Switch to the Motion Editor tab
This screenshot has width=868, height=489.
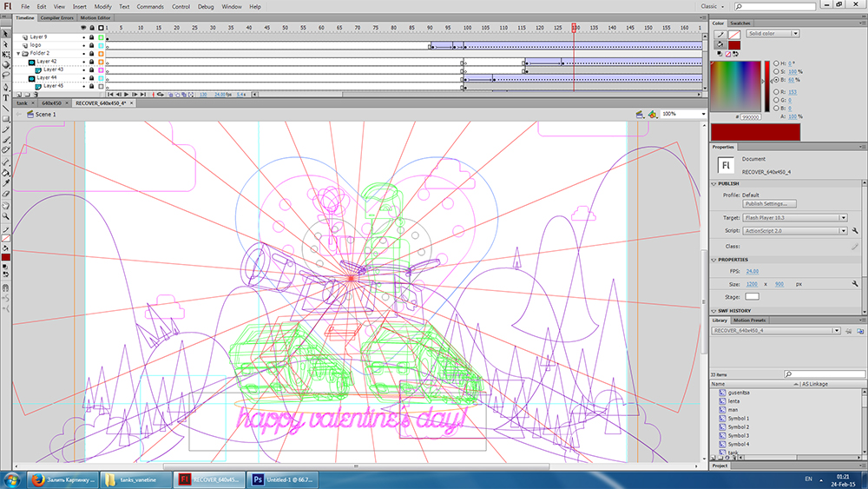point(95,17)
